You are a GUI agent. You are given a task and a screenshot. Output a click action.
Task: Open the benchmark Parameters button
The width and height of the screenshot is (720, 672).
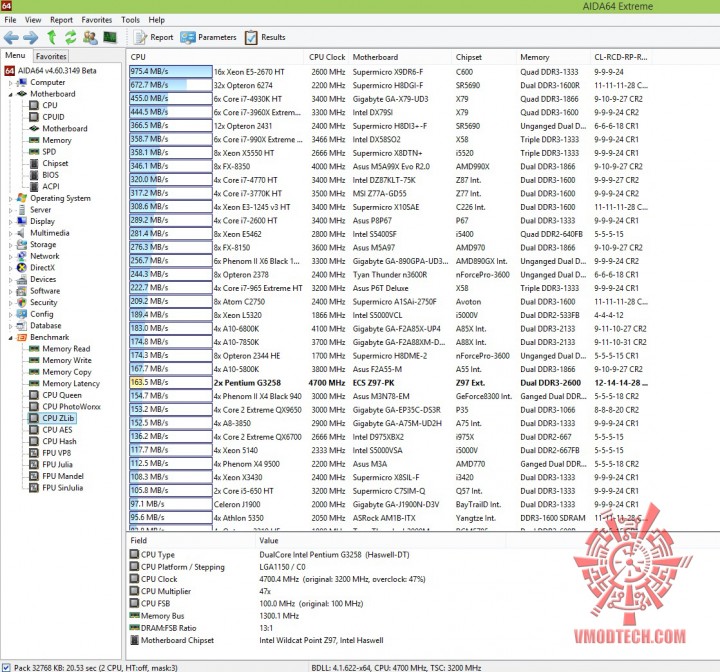point(208,37)
